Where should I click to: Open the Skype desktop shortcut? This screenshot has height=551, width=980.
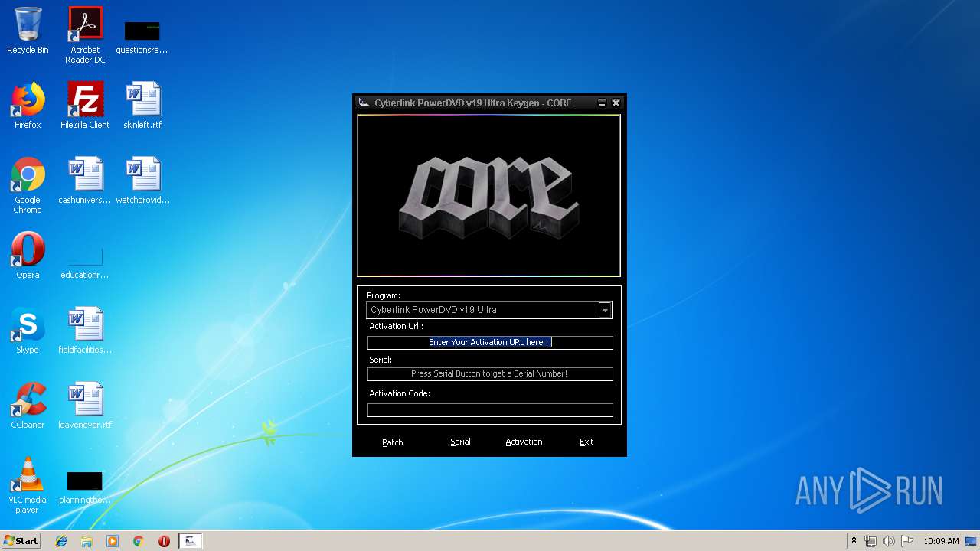[x=28, y=331]
